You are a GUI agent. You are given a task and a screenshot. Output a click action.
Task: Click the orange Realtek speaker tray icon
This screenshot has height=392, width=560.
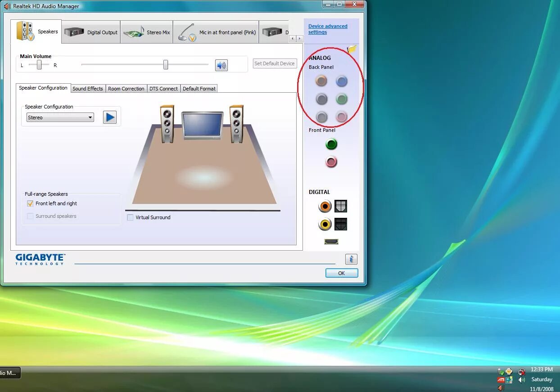[501, 388]
